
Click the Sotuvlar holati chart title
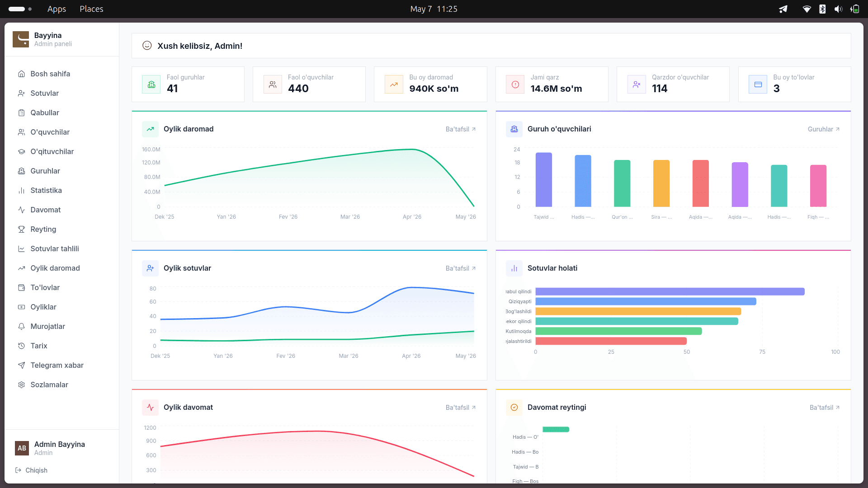point(552,268)
